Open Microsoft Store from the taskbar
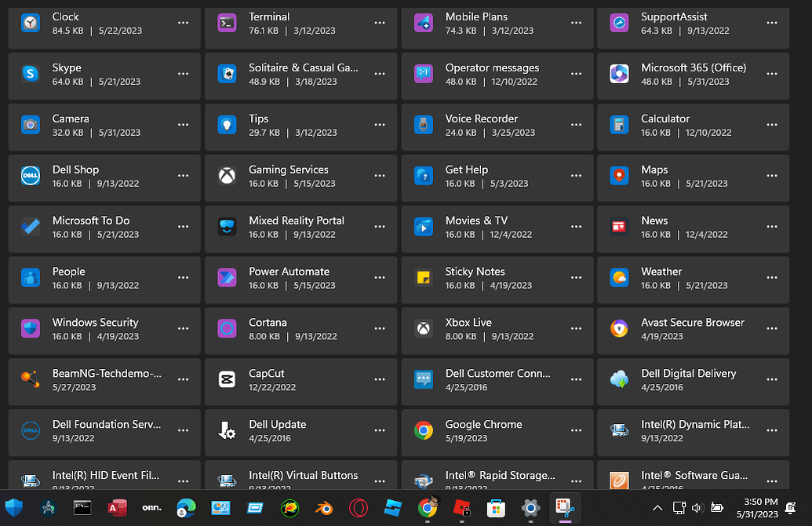Screen dimensions: 812x526 coord(495,508)
